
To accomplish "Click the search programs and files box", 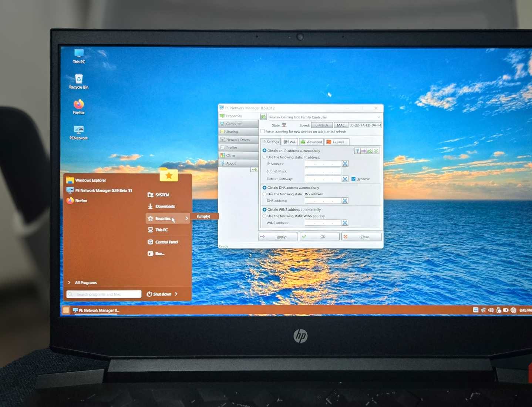I will click(x=104, y=294).
